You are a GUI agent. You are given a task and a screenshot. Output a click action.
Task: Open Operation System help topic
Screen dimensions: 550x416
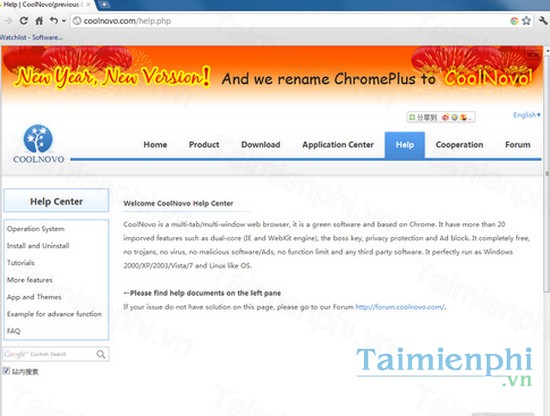36,229
